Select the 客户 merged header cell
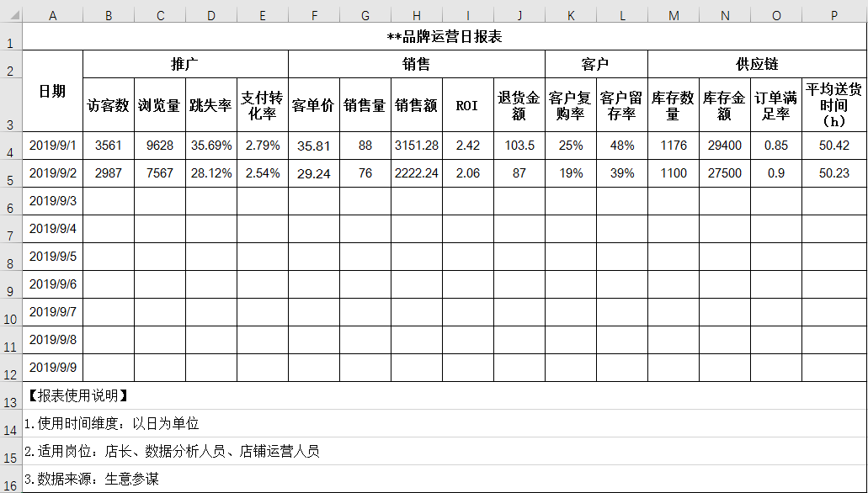Viewport: 868px width, 493px height. [x=596, y=62]
